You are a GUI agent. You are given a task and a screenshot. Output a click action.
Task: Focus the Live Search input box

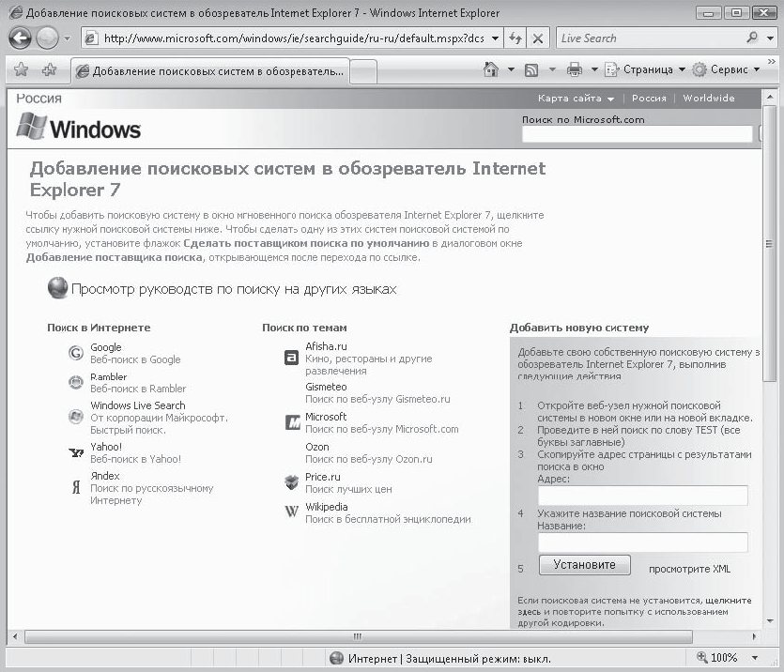pos(649,38)
